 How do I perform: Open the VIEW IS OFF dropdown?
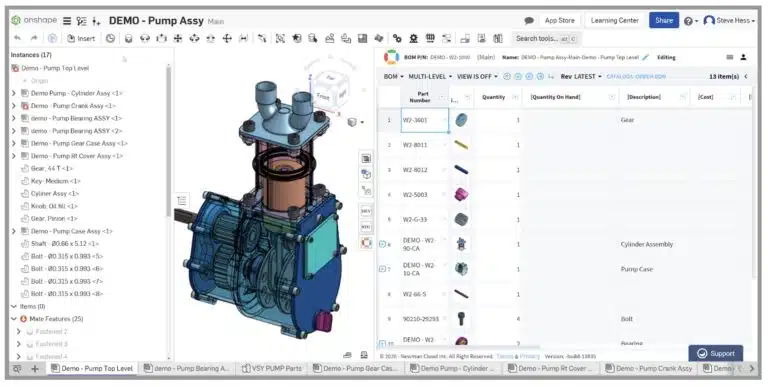[477, 76]
